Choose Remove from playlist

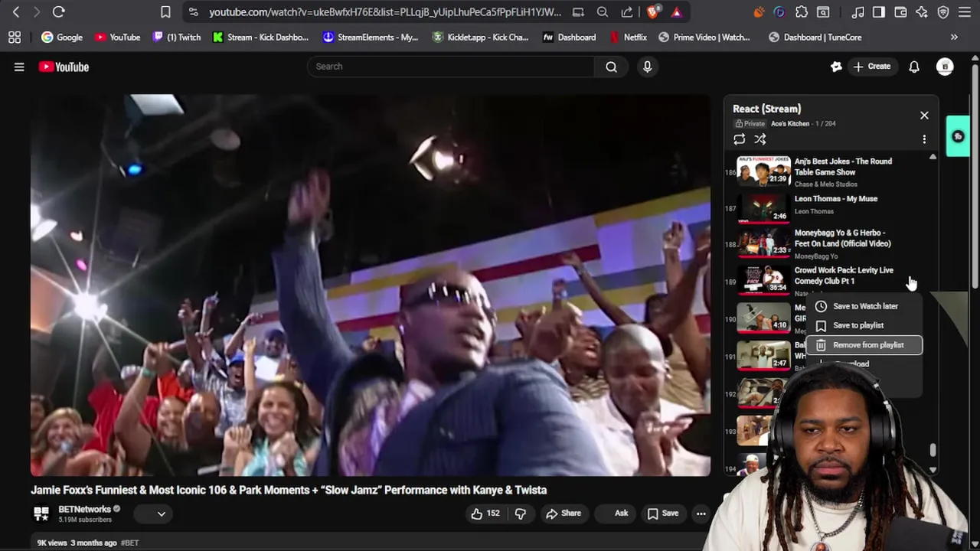tap(865, 345)
